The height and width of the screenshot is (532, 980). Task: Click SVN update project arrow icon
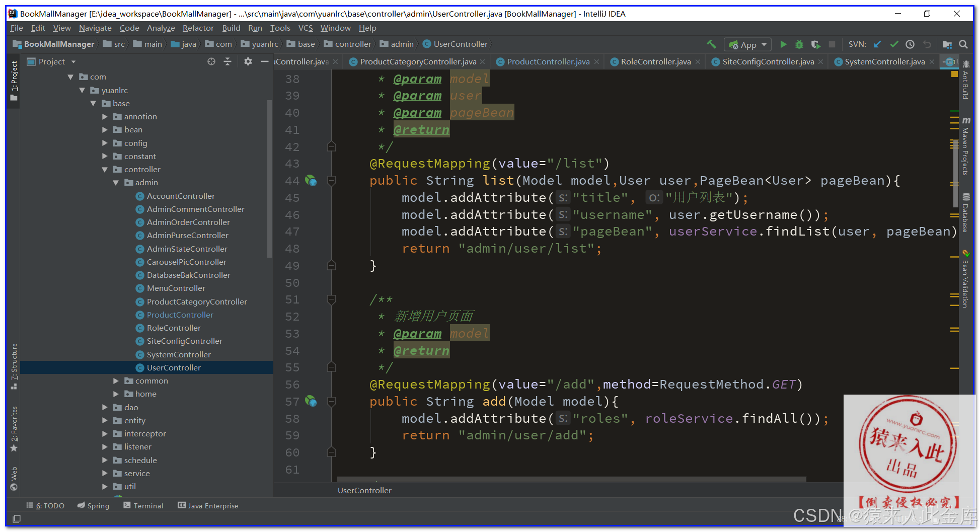coord(877,44)
